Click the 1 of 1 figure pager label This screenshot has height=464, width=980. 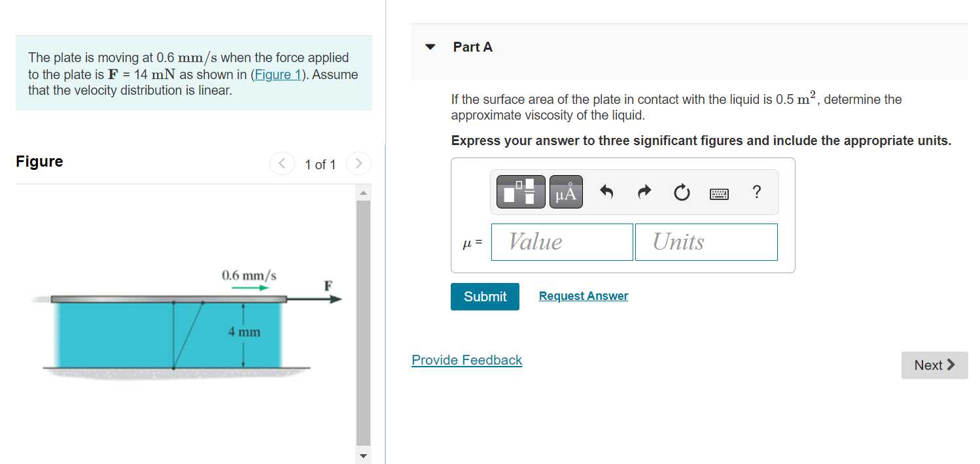[x=321, y=164]
